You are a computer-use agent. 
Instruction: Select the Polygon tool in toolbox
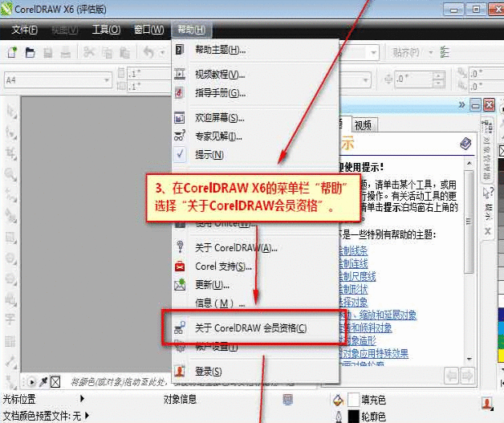click(x=11, y=279)
